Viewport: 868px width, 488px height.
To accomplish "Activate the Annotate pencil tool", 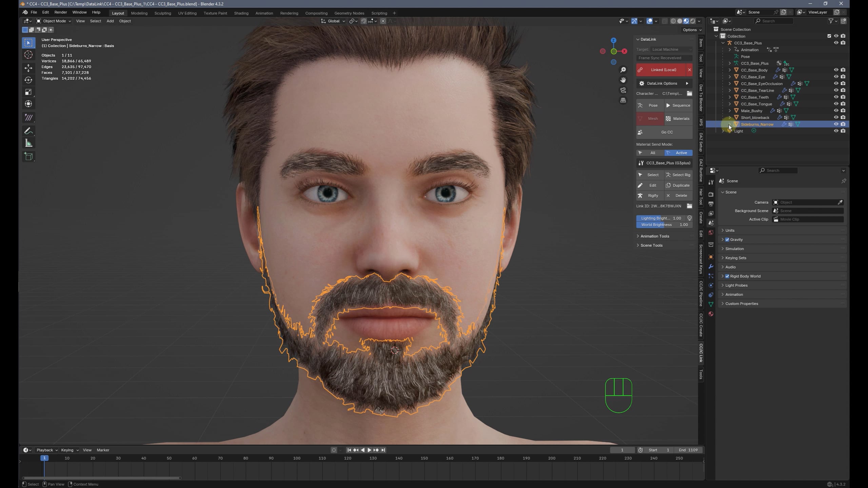I will click(x=28, y=131).
